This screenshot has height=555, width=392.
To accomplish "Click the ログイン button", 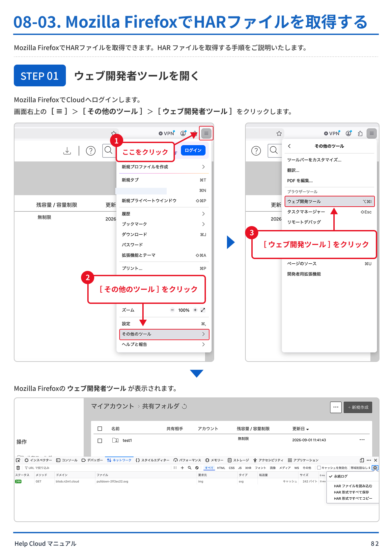I will (x=193, y=150).
